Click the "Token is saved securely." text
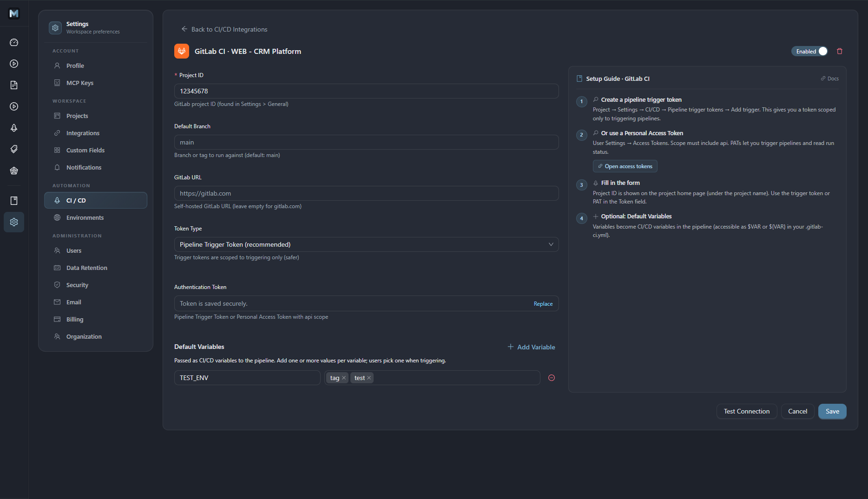Viewport: 868px width, 499px height. (x=214, y=303)
